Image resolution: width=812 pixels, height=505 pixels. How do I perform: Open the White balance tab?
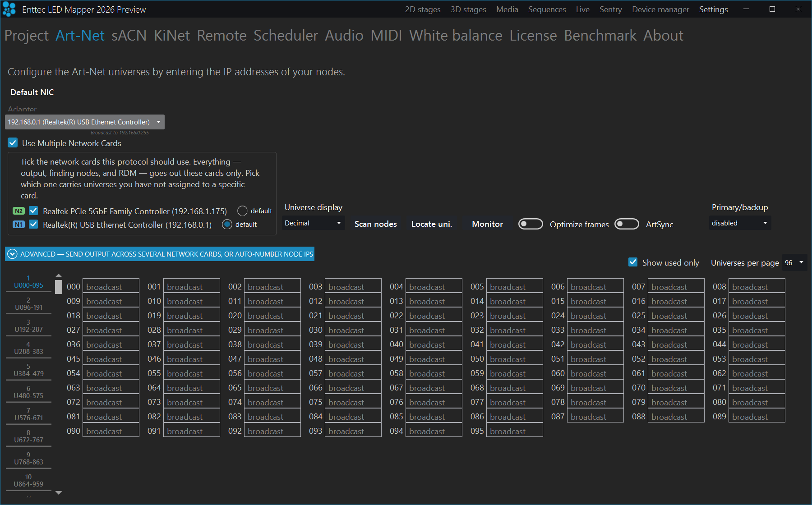(x=456, y=36)
